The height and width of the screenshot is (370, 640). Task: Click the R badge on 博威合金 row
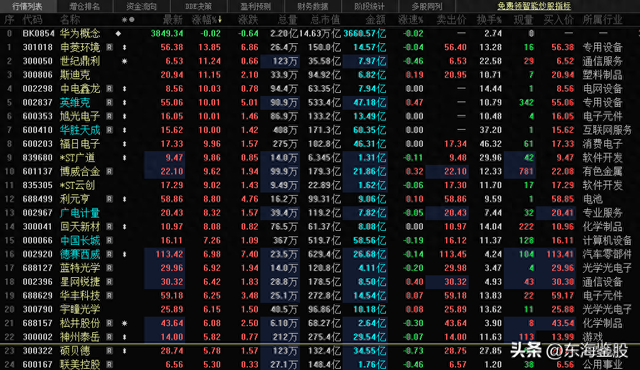(x=109, y=171)
